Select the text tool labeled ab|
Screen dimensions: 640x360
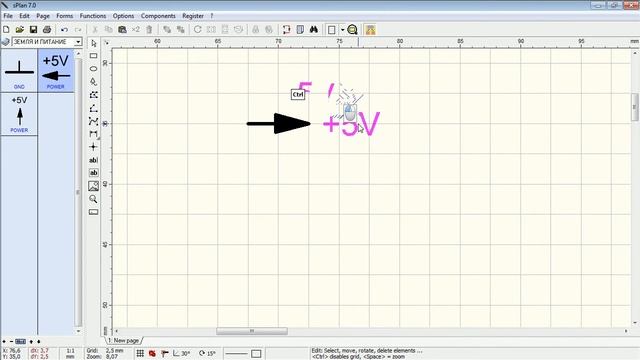(93, 160)
